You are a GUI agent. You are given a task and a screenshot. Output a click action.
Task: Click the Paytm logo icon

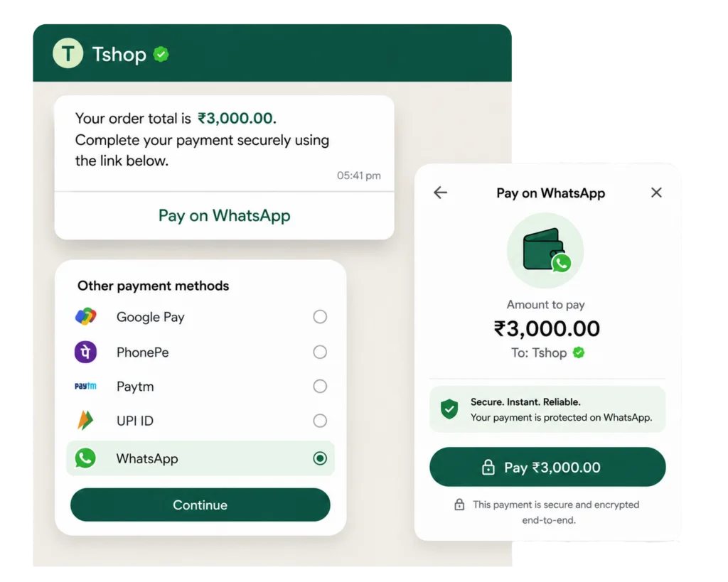pos(85,386)
